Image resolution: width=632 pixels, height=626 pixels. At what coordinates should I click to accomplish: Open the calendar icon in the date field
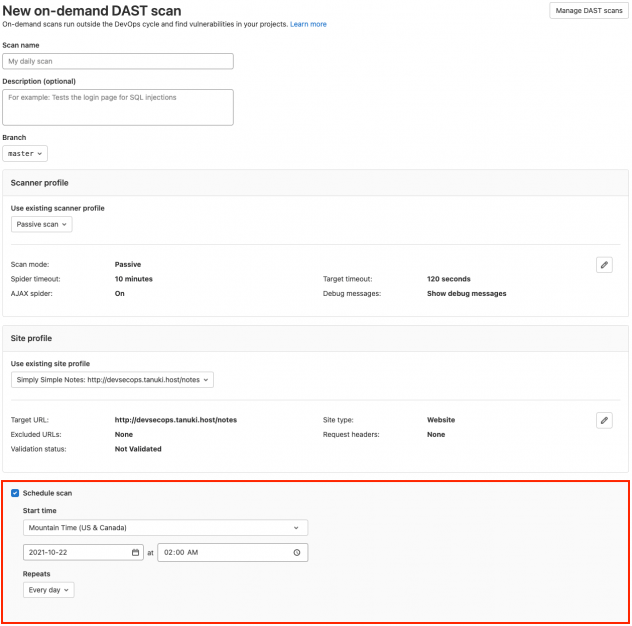click(135, 552)
